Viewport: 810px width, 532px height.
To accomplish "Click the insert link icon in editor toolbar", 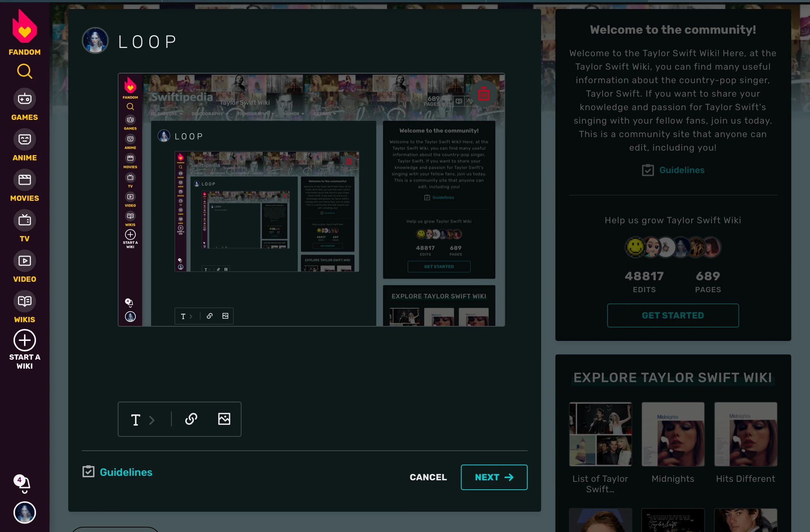I will coord(191,419).
